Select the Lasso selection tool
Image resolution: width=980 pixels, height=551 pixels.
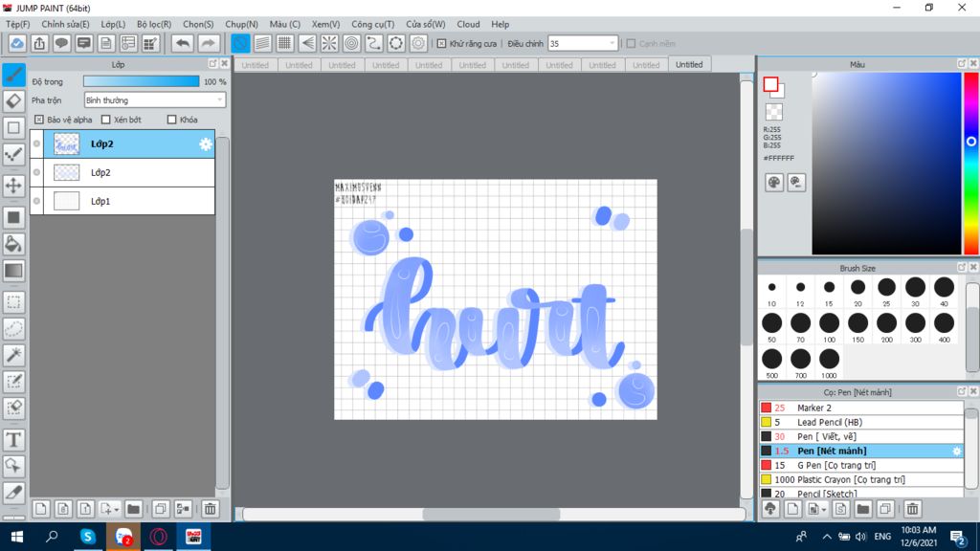point(13,329)
